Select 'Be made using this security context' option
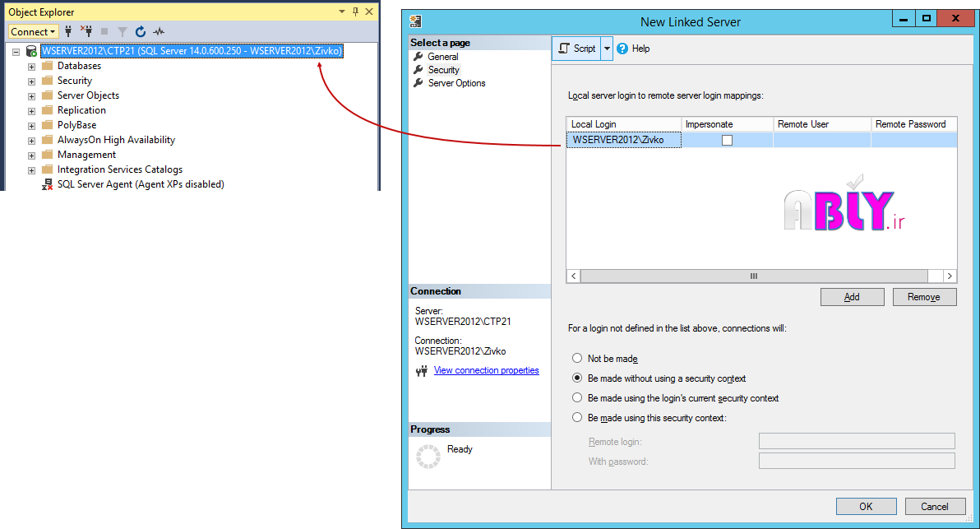 click(577, 417)
